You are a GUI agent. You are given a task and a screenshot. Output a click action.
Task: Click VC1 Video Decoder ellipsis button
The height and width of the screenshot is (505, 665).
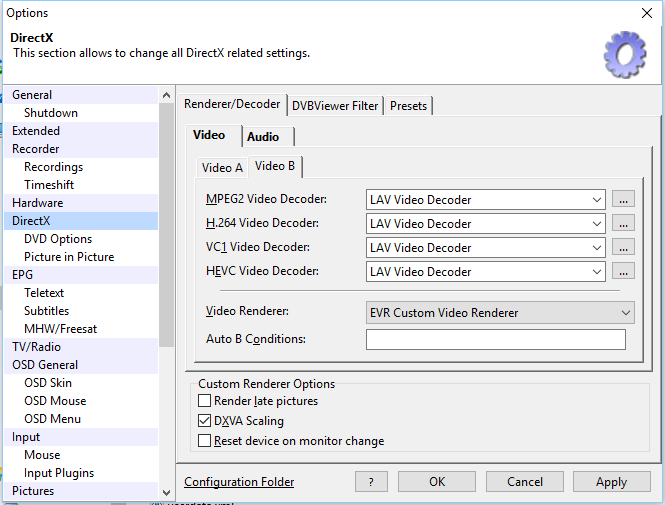pyautogui.click(x=624, y=248)
